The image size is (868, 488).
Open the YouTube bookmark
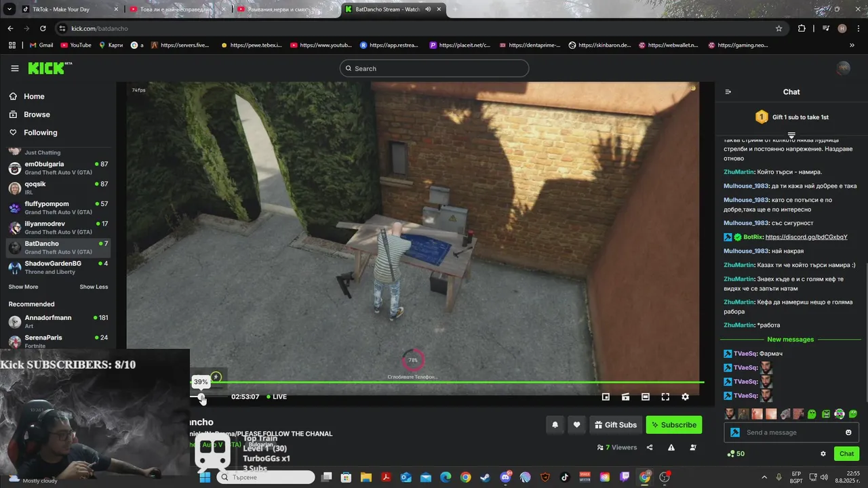(76, 45)
